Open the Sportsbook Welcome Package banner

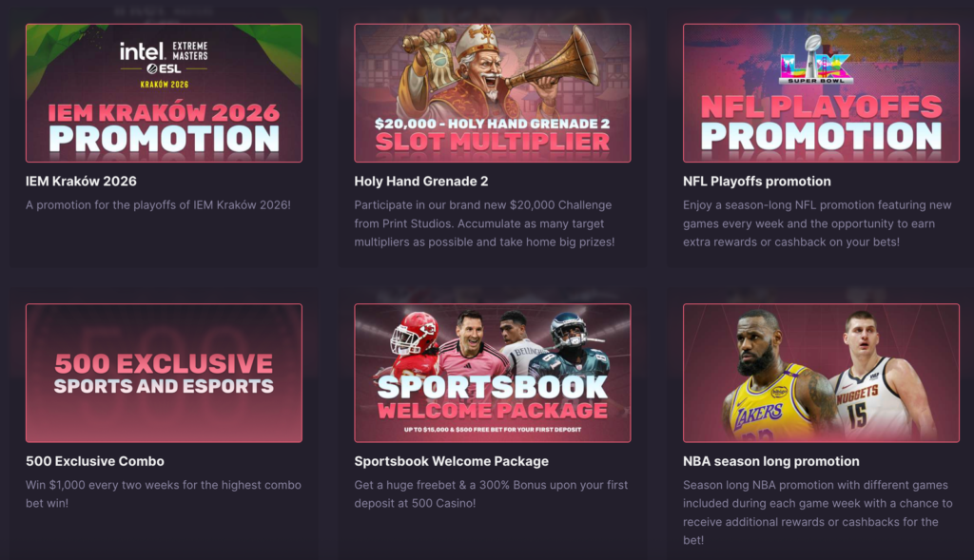[493, 373]
